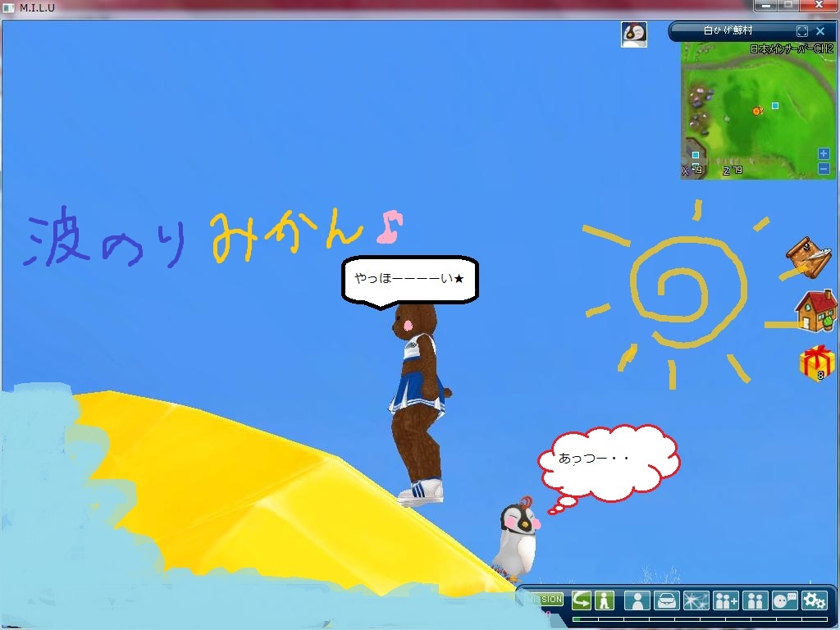Screen dimensions: 840x630
Task: Click the penguin avatar portrait thumbnail
Action: (633, 34)
